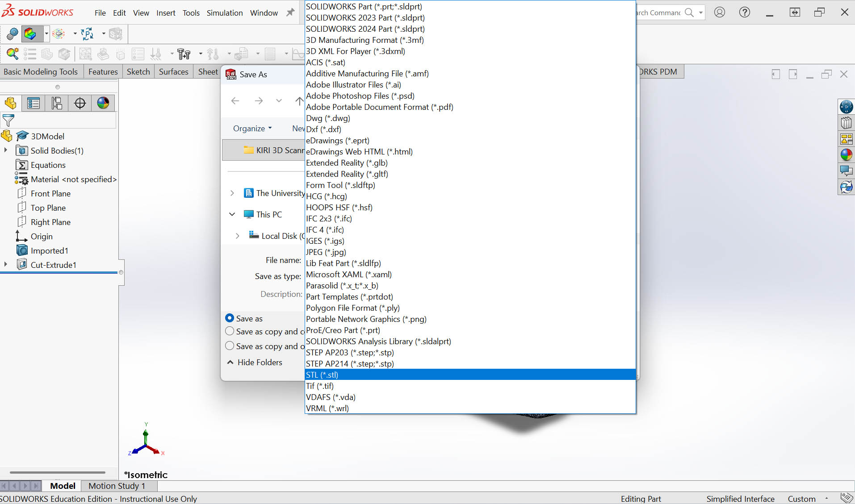Switch to the Features tab

pos(103,72)
